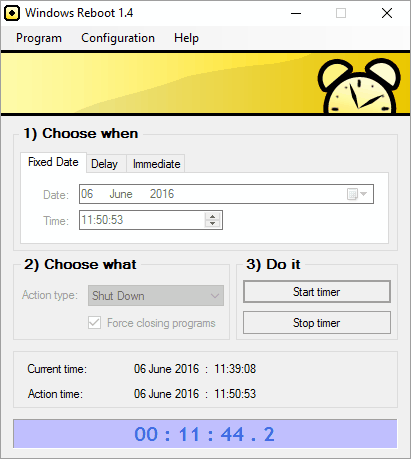This screenshot has width=411, height=459.
Task: Switch to the Immediate tab
Action: point(156,164)
